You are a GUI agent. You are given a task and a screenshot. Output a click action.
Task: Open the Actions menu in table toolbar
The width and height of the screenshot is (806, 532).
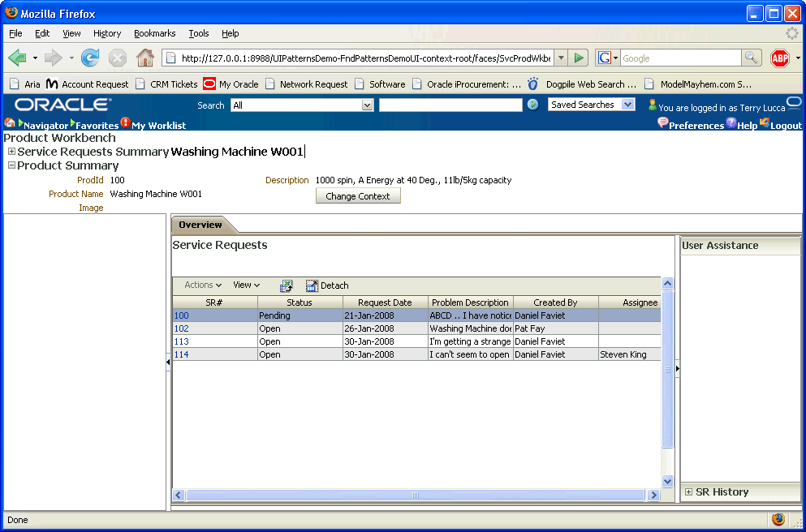click(x=203, y=285)
